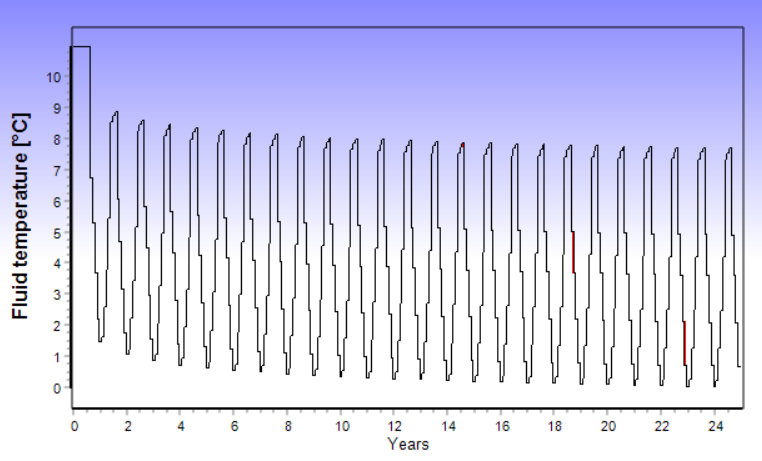Click the '24' tick label on Years axis

[x=715, y=426]
